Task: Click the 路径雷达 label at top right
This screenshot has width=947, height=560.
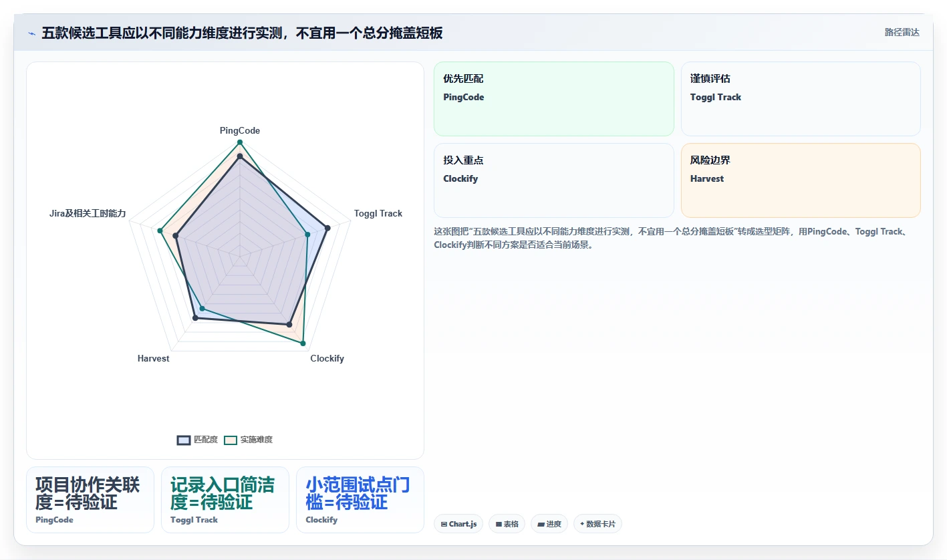Action: pyautogui.click(x=902, y=32)
